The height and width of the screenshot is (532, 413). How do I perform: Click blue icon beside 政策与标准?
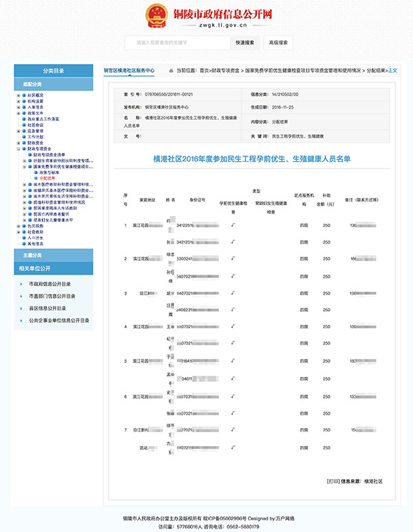point(36,172)
